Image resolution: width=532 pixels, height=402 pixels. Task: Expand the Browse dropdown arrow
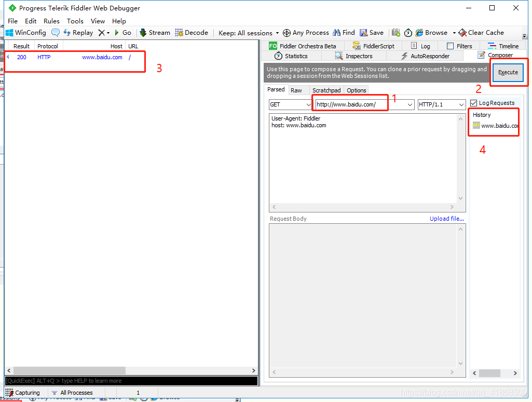click(454, 33)
